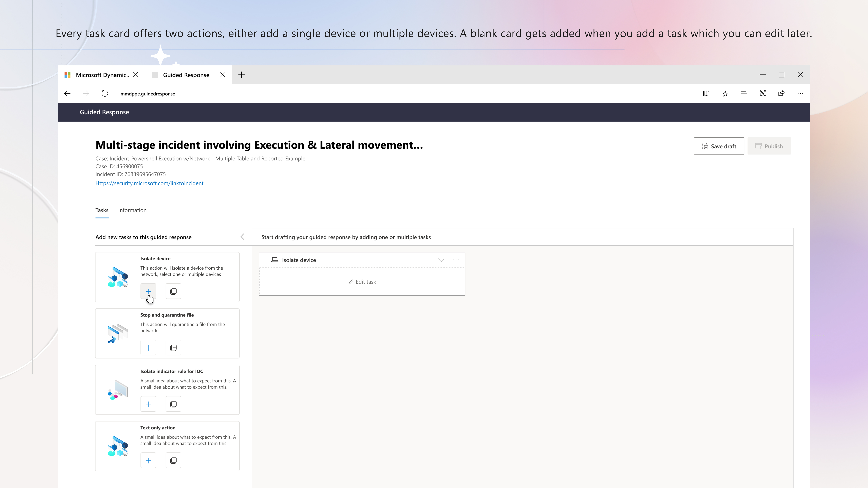Add multiple devices on Isolate device card
This screenshot has width=868, height=488.
(x=173, y=291)
